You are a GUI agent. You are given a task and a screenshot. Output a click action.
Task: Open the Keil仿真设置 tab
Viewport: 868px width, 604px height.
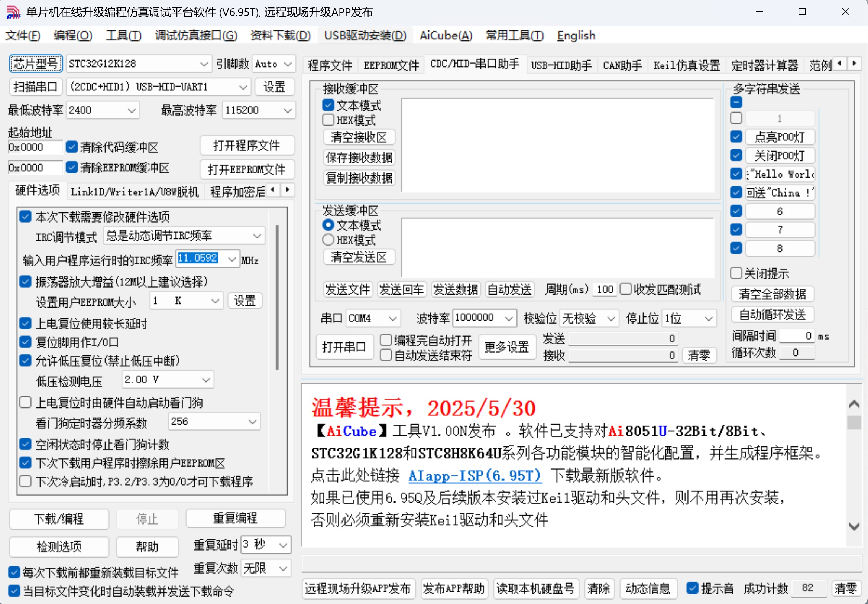click(x=687, y=65)
